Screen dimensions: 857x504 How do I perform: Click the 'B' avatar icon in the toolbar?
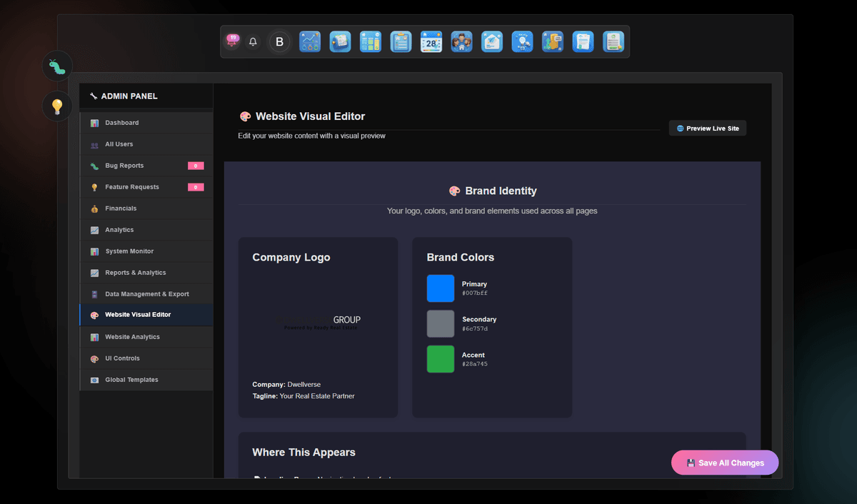click(x=279, y=41)
